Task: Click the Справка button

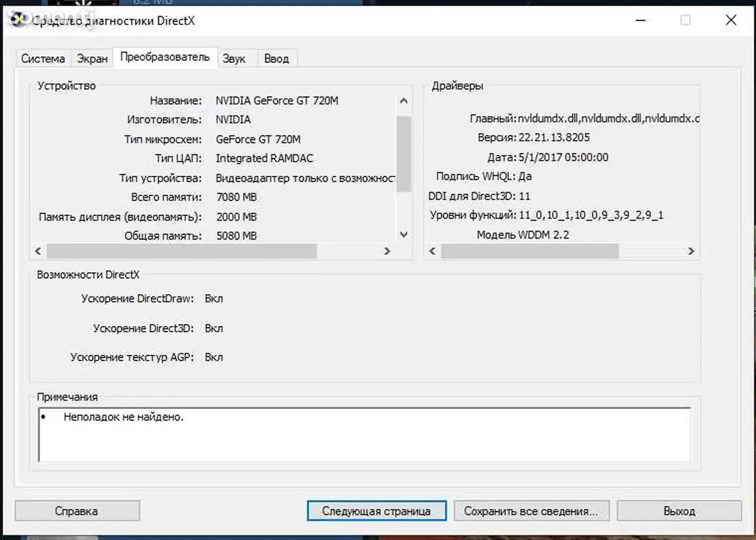Action: coord(77,511)
